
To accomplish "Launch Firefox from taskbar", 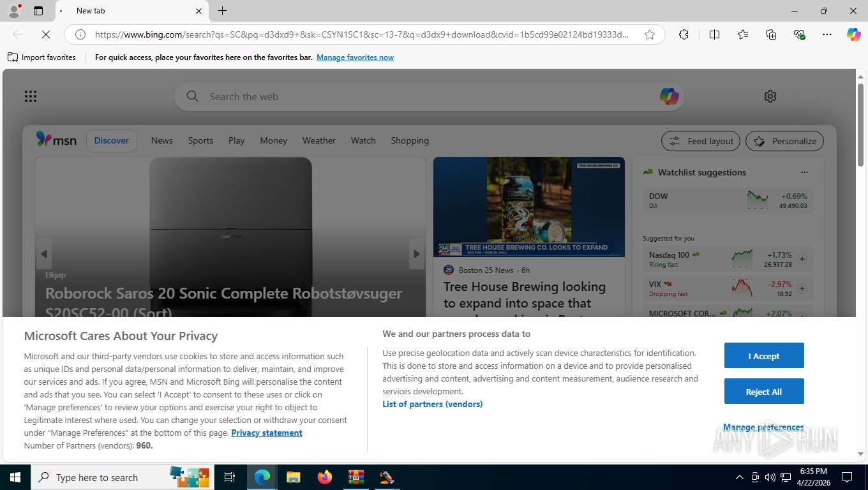I will (325, 477).
